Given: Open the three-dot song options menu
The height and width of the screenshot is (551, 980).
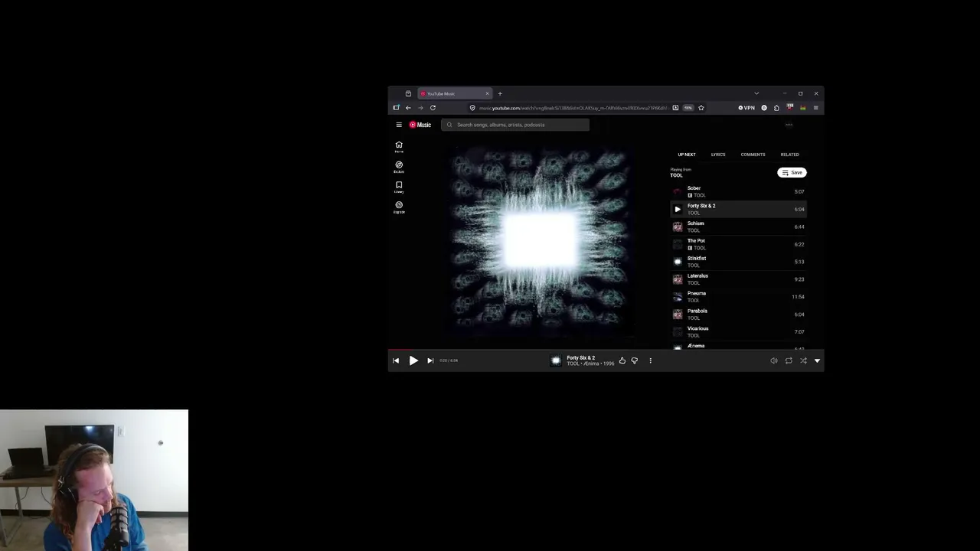Looking at the screenshot, I should click(x=650, y=360).
